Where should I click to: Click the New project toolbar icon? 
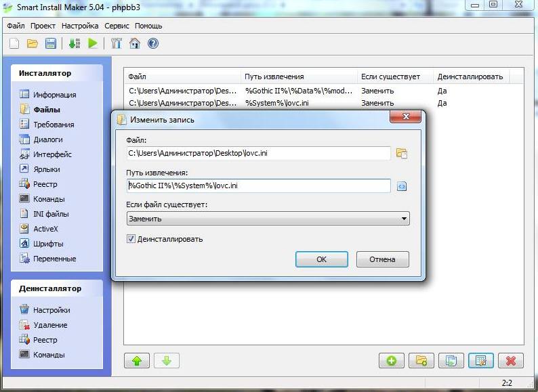[x=14, y=43]
